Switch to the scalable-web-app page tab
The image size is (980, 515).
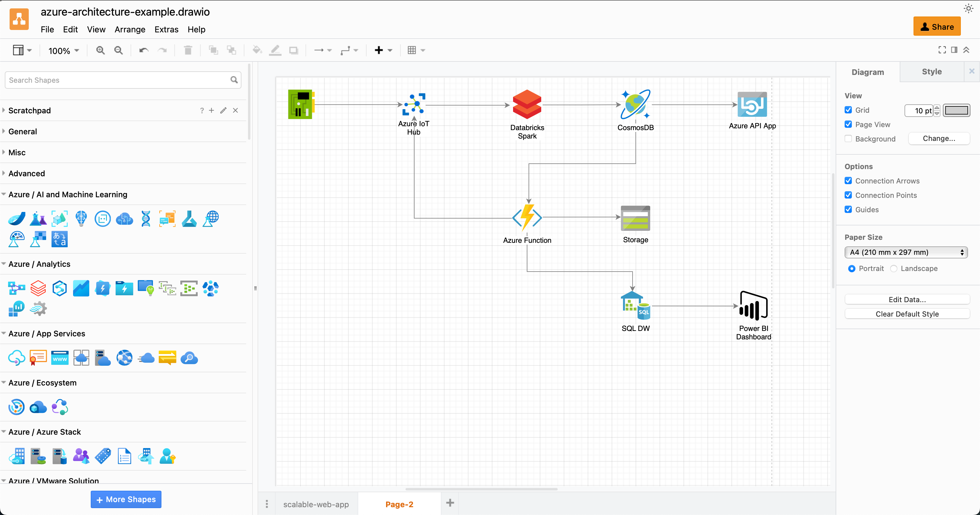(316, 504)
